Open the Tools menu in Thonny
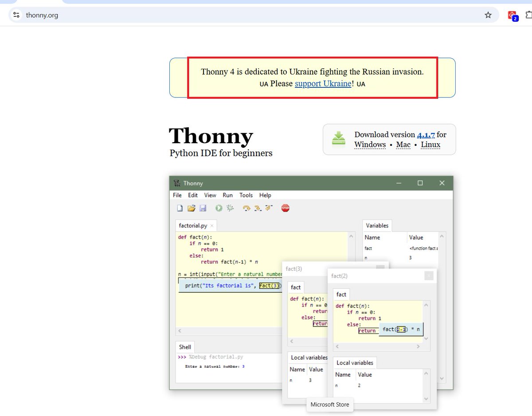 [x=246, y=195]
